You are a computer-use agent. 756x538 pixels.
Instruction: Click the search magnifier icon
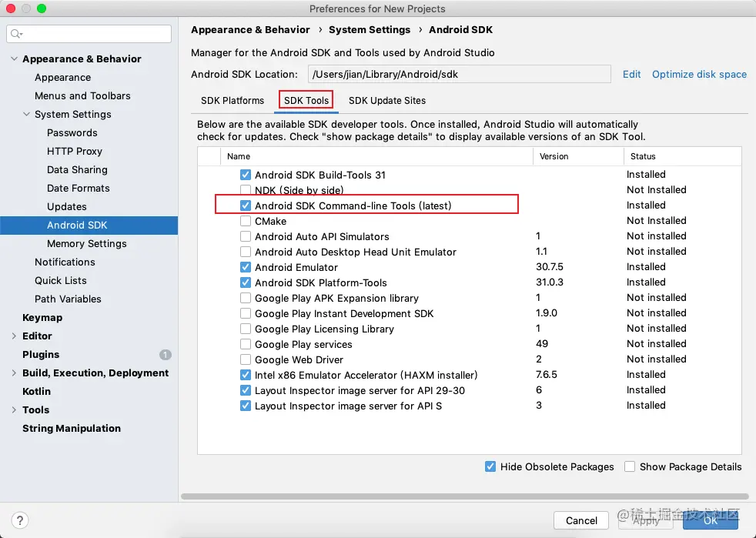[16, 34]
